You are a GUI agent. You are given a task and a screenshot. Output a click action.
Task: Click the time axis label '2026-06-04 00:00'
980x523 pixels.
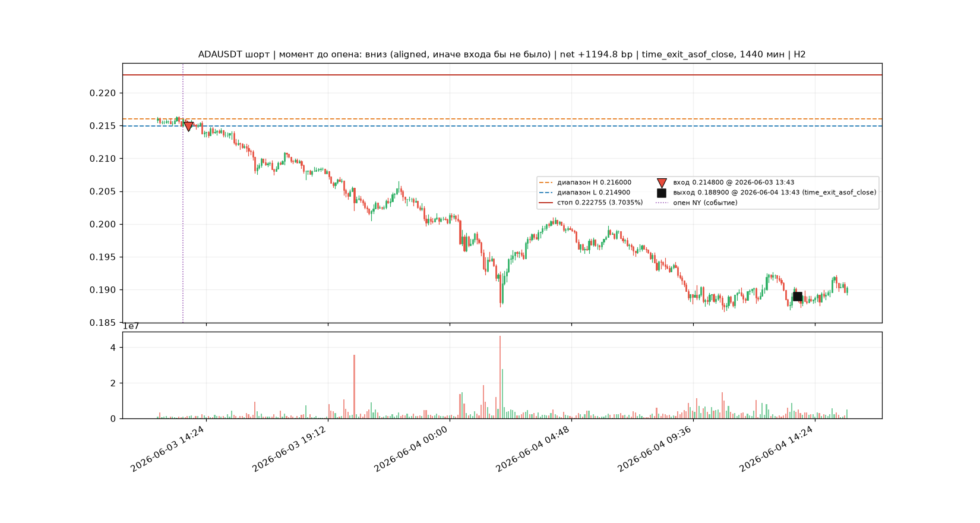pyautogui.click(x=412, y=449)
